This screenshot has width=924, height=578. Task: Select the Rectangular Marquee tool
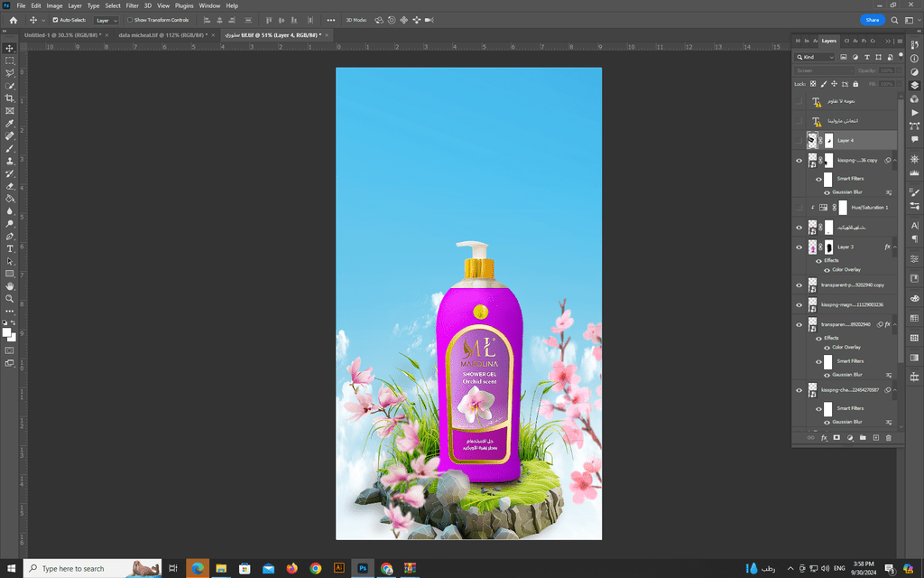click(9, 61)
